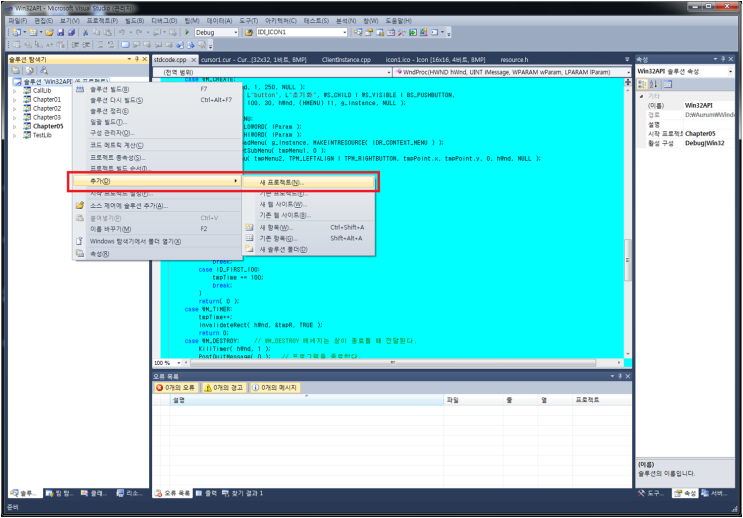Open the Debug configuration dropdown
The image size is (743, 518).
(x=236, y=32)
